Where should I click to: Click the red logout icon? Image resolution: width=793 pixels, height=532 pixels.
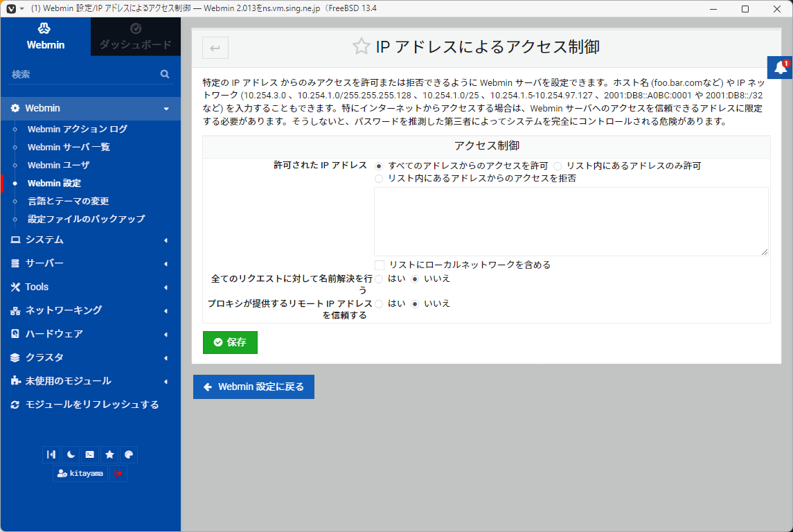pyautogui.click(x=118, y=473)
